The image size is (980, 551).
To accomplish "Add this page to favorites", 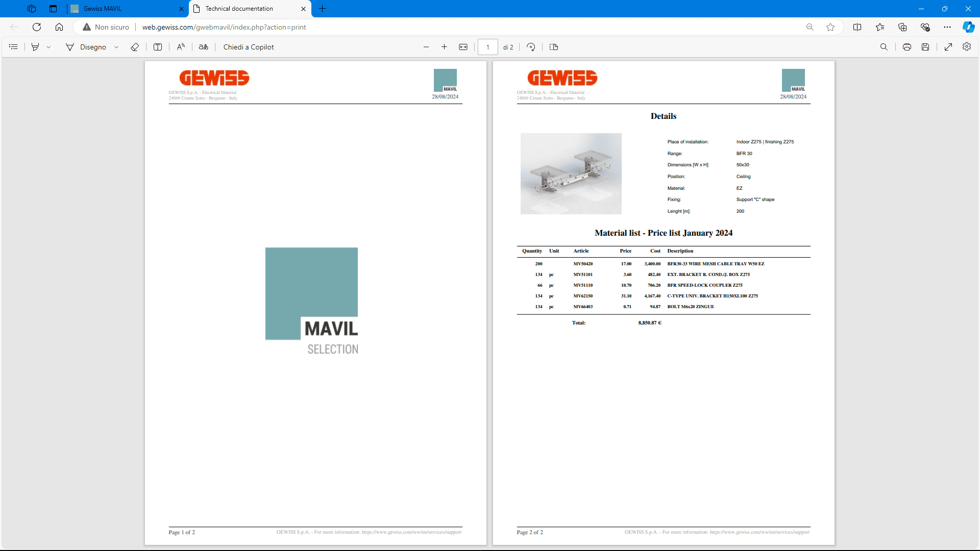I will pos(830,27).
